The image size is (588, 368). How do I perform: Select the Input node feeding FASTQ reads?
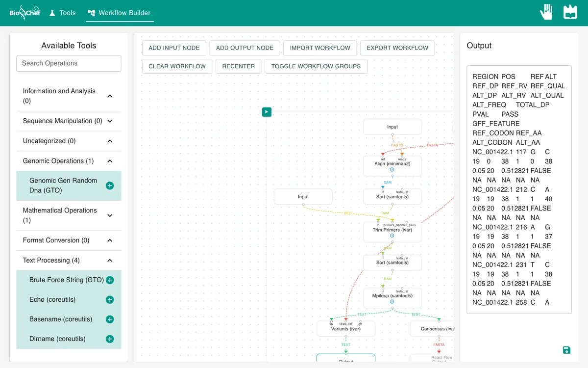[392, 127]
